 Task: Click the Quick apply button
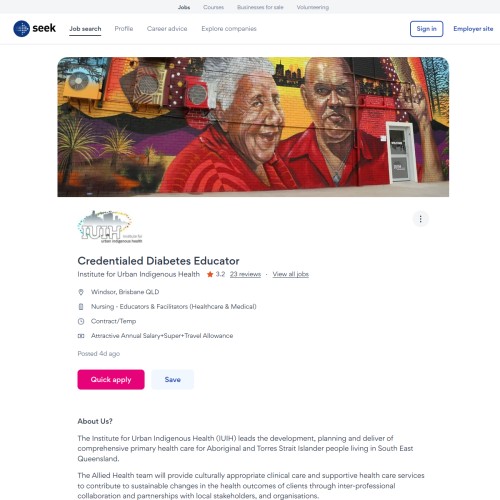pos(111,379)
